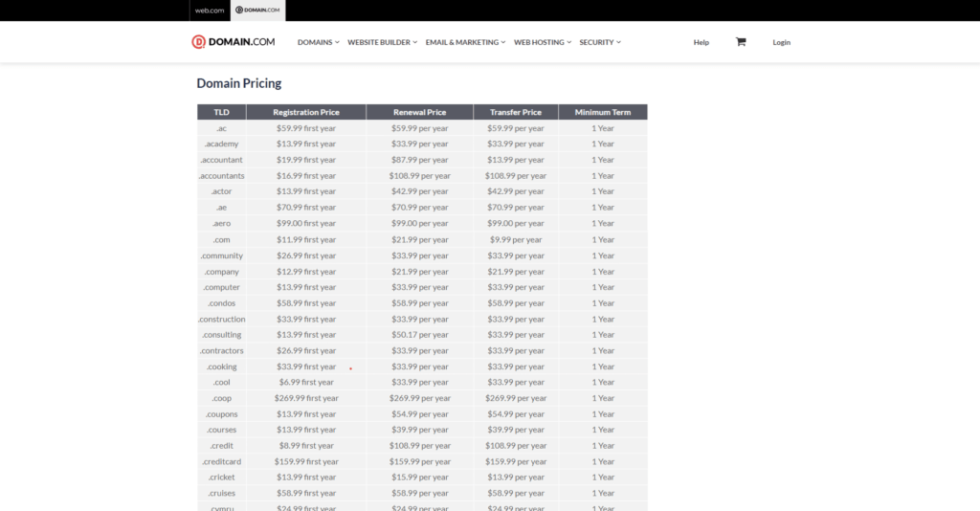Select the .aero TLD cell
This screenshot has width=980, height=511.
click(x=222, y=223)
